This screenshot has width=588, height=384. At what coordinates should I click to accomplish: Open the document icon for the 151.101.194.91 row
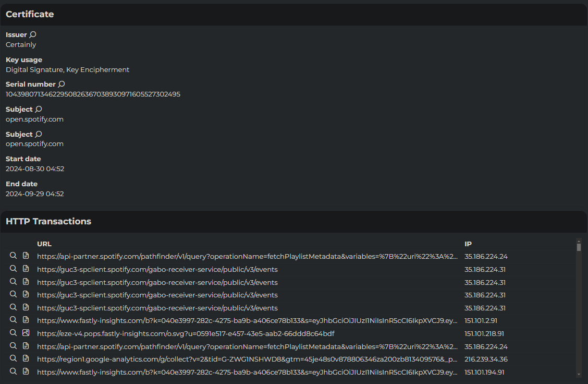tap(26, 371)
